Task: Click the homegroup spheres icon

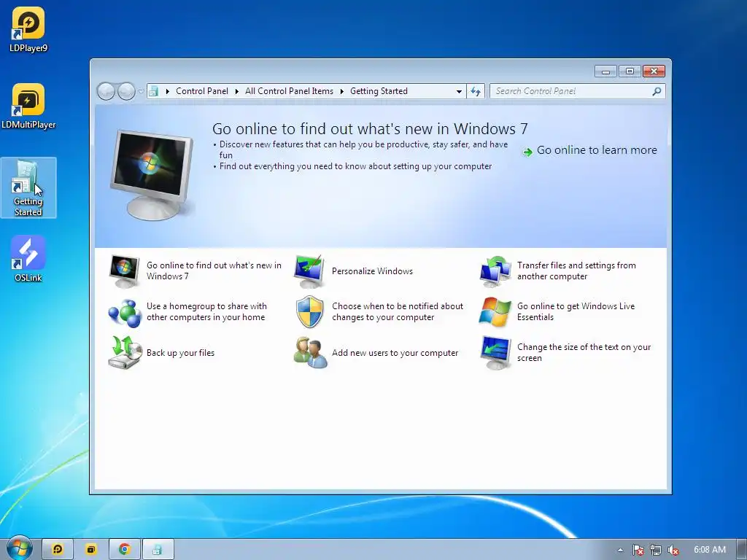Action: 124,312
